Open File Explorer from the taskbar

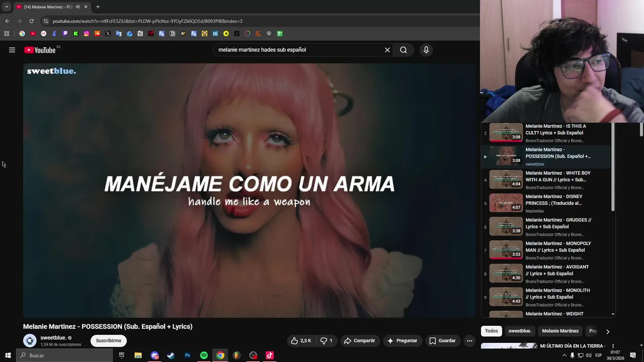[x=138, y=355]
